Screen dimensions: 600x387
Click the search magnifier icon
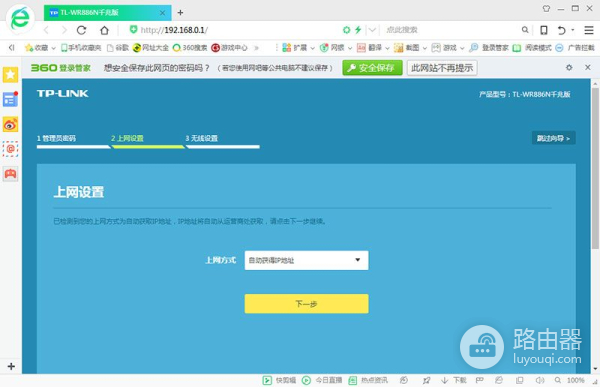tap(525, 30)
